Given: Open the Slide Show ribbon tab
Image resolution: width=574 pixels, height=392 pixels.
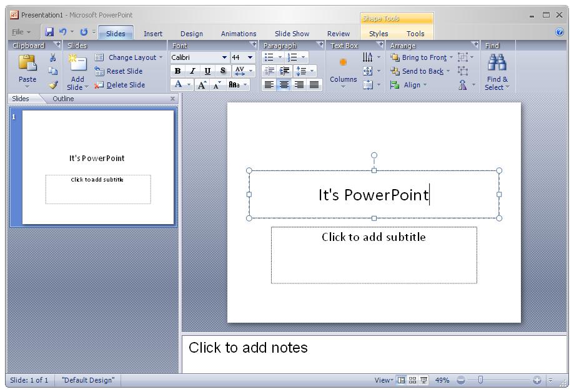Looking at the screenshot, I should tap(292, 34).
